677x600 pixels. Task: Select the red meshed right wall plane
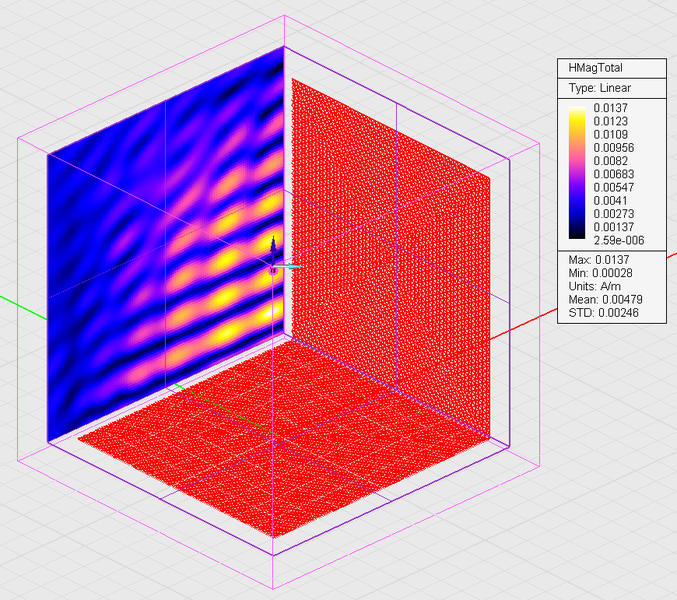[x=391, y=255]
